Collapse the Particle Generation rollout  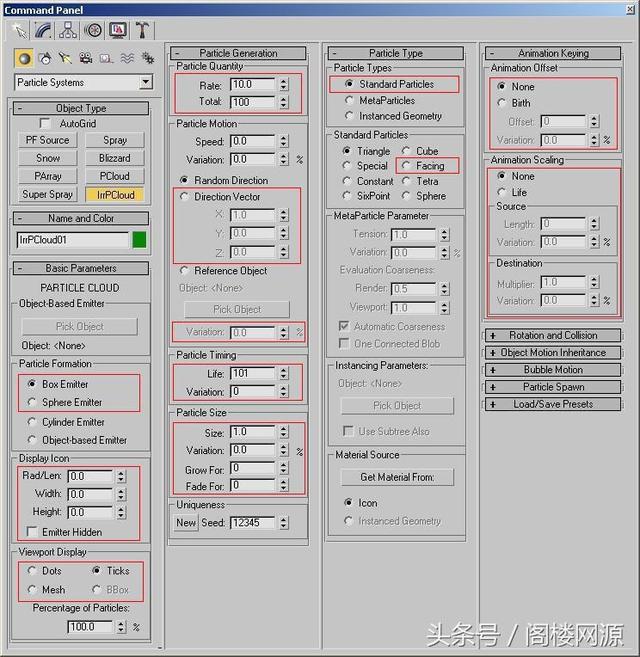coord(238,53)
